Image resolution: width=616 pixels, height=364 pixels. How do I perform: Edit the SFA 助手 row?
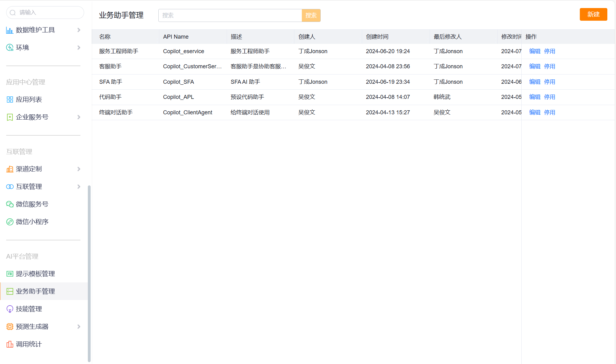(535, 82)
